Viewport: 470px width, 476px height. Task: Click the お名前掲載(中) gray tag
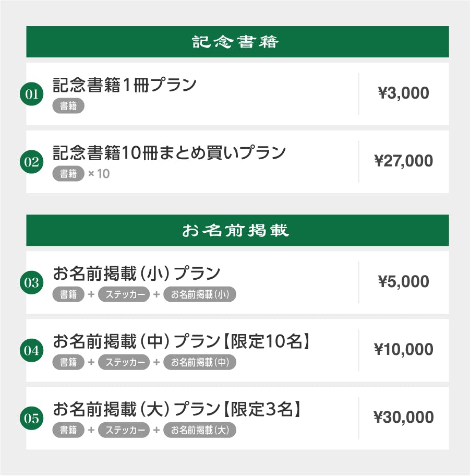[200, 362]
